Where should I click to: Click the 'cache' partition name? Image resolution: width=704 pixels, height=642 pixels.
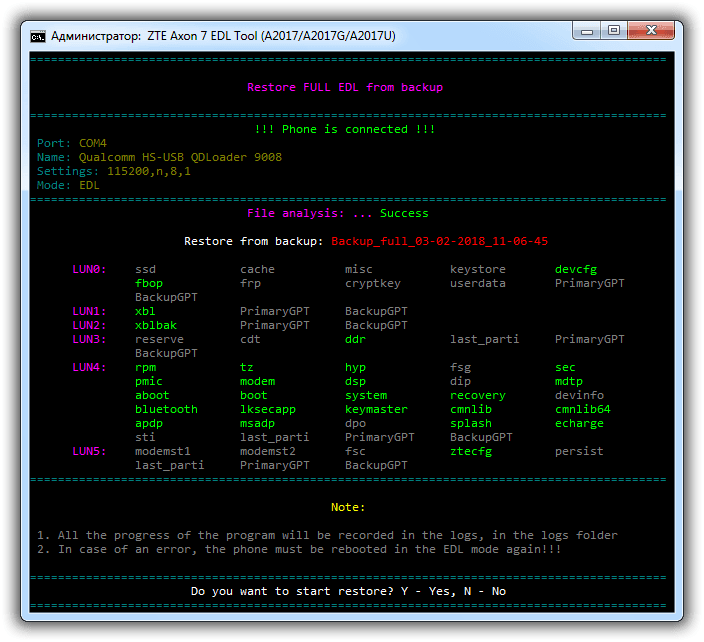point(257,269)
